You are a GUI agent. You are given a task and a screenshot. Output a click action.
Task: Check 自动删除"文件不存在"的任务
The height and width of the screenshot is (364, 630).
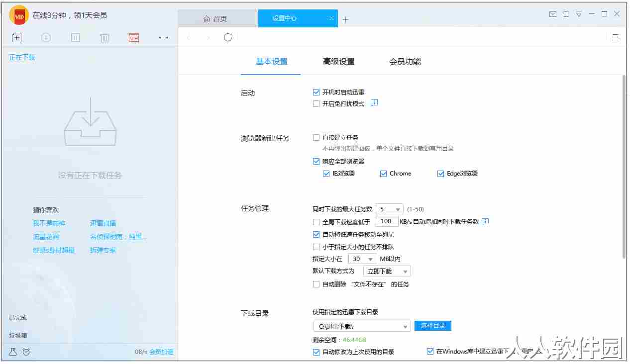(316, 284)
